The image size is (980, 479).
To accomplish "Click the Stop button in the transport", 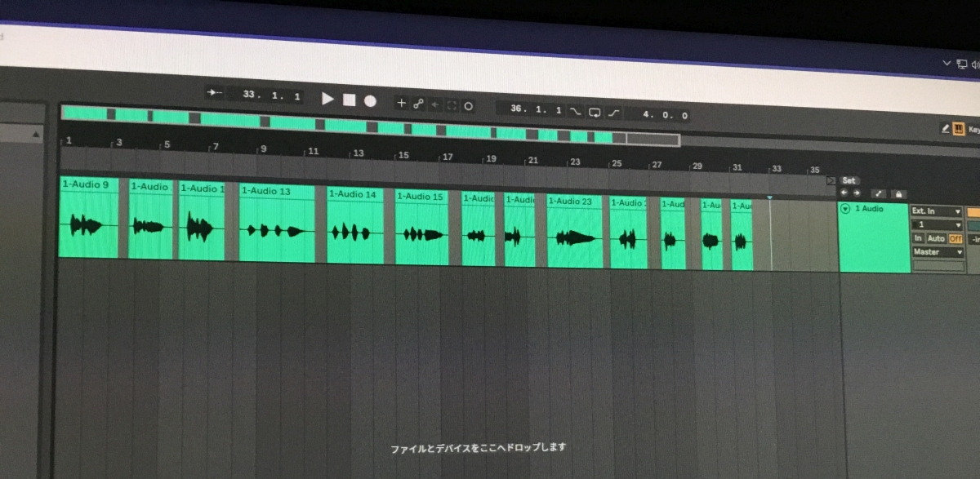I will (x=349, y=100).
